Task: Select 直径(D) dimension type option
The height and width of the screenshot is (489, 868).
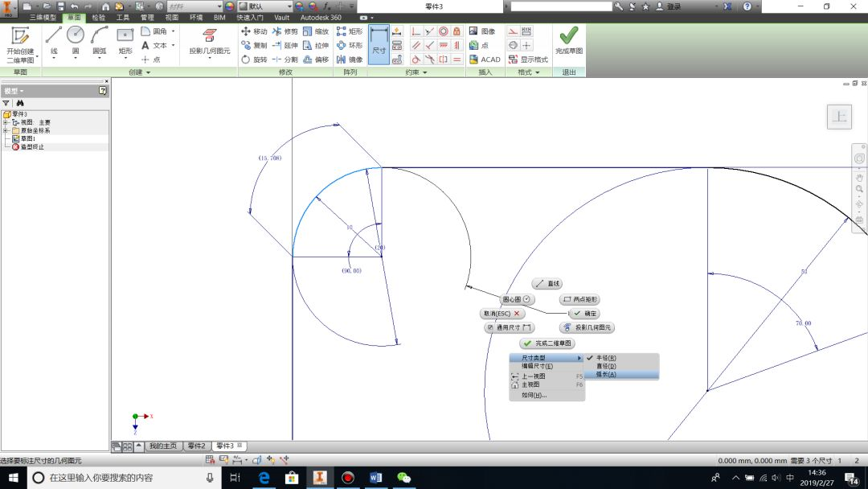Action: coord(621,366)
